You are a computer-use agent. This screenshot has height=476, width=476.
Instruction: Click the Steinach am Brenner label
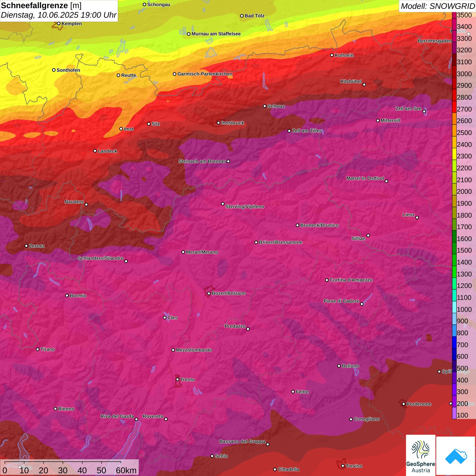tap(202, 161)
